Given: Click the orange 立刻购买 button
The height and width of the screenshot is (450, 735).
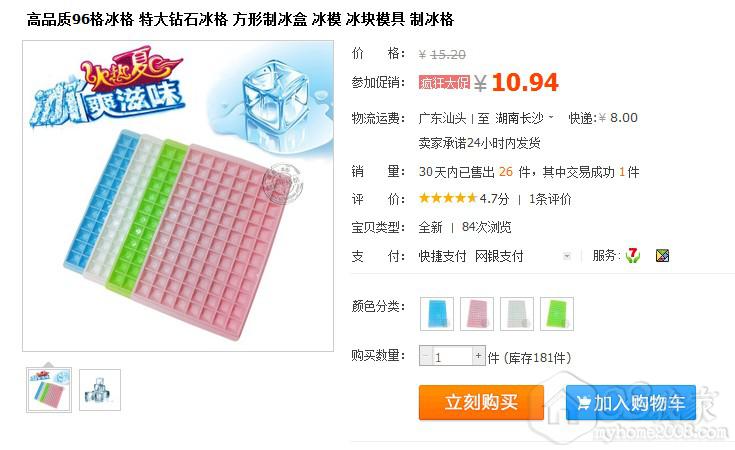Looking at the screenshot, I should click(481, 402).
